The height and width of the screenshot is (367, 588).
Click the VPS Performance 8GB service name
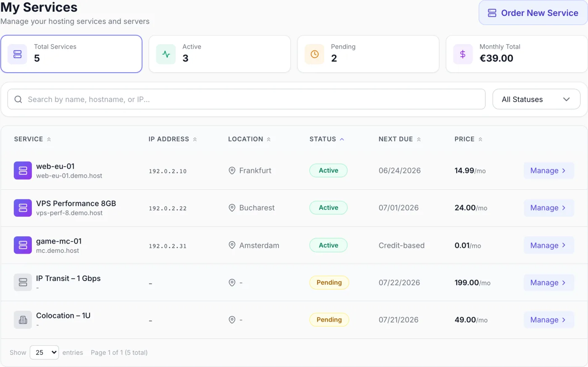coord(76,204)
